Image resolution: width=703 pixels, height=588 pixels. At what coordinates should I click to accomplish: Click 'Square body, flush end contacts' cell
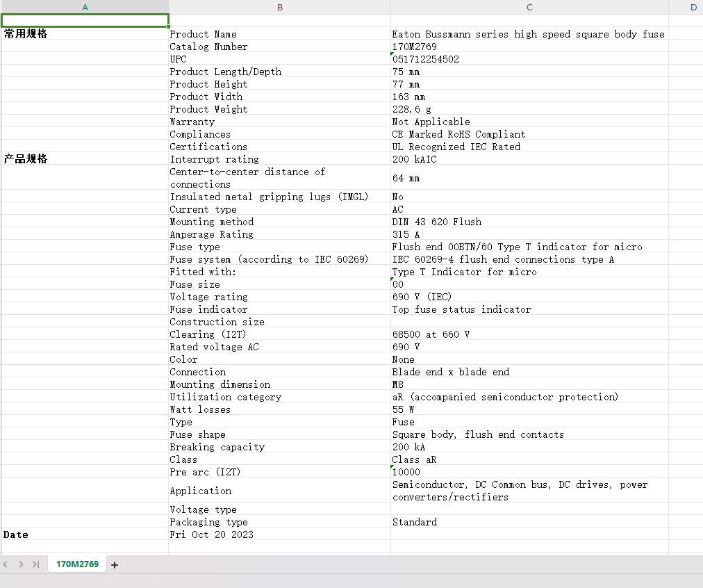click(529, 434)
